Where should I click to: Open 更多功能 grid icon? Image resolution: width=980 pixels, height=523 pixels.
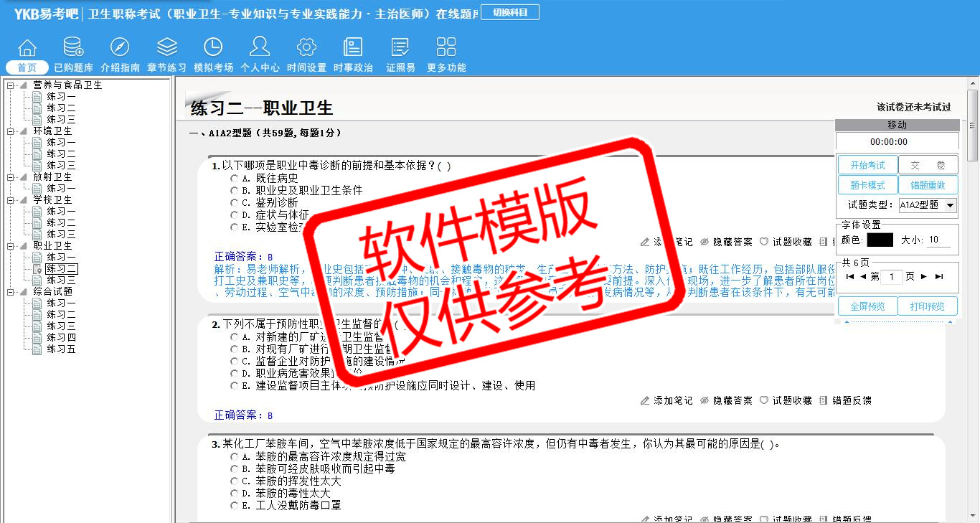coord(446,48)
